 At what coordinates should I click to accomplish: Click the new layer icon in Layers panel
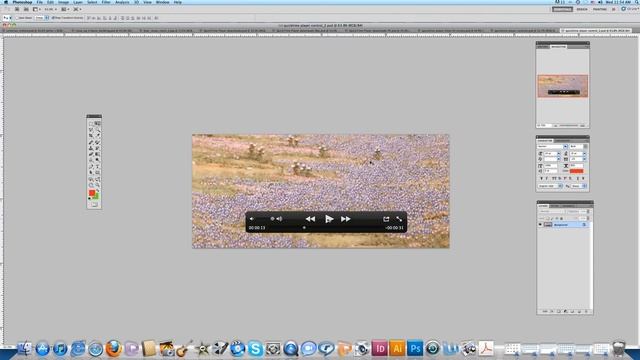click(x=579, y=311)
